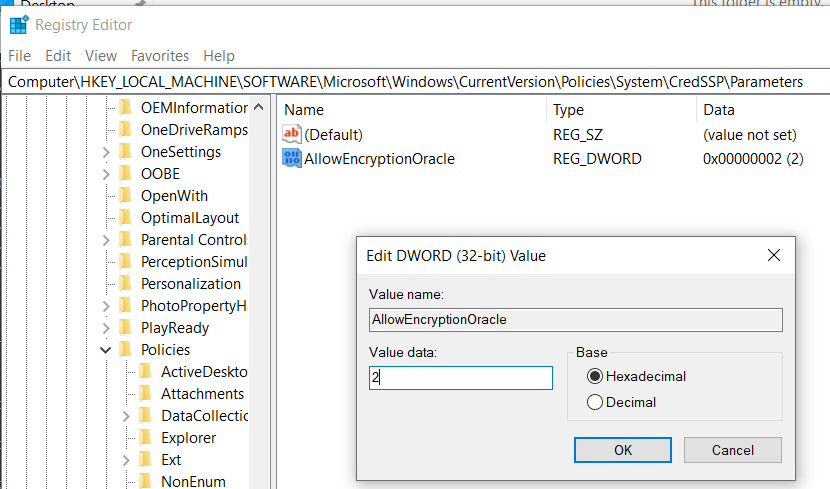Select the OpenWith tree item label
Viewport: 830px width, 489px height.
pyautogui.click(x=174, y=196)
